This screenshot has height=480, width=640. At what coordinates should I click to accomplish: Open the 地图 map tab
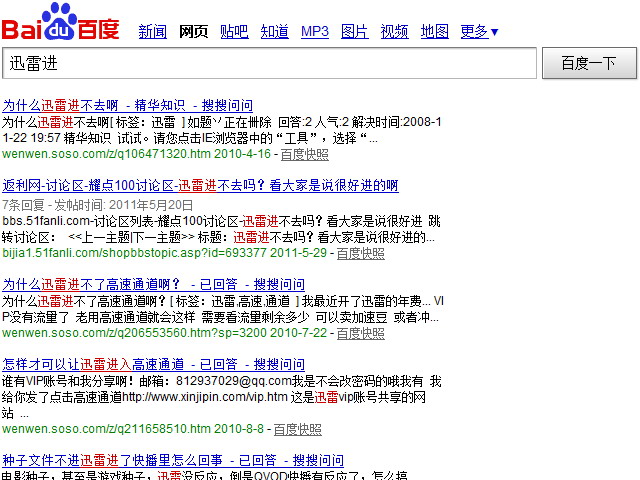pyautogui.click(x=435, y=31)
